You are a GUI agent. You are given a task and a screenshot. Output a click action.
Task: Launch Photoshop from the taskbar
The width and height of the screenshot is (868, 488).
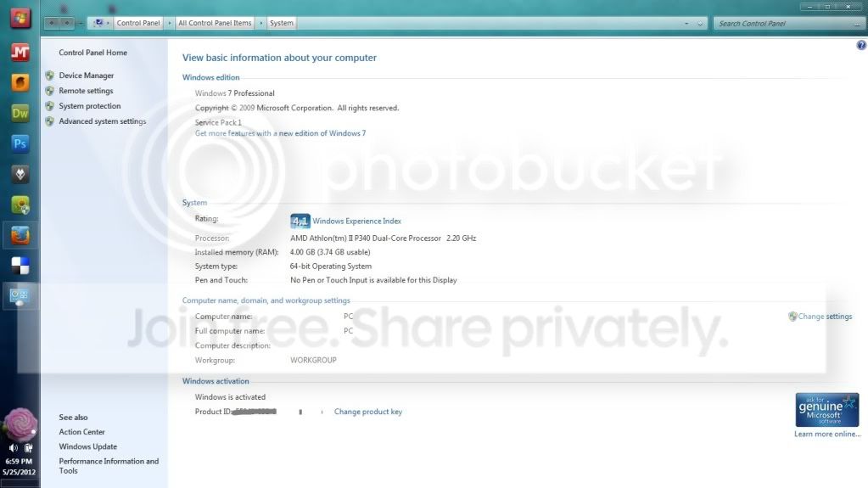(x=20, y=143)
